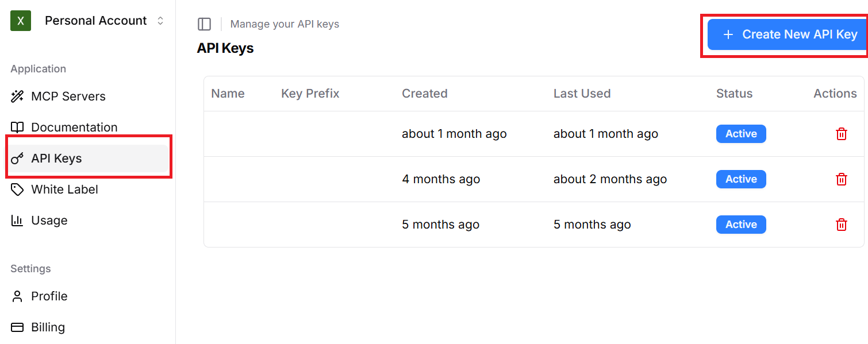The height and width of the screenshot is (344, 868).
Task: Select the White Label tag icon
Action: 17,189
